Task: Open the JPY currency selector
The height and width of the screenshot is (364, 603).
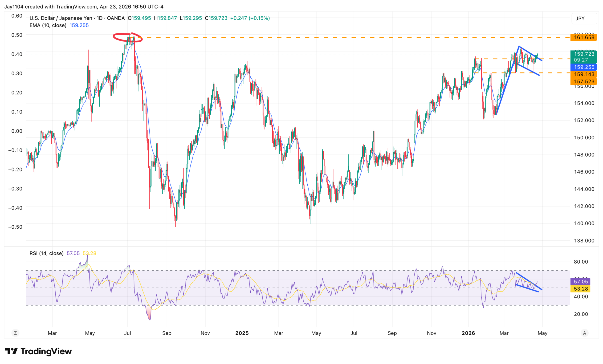Action: coord(584,19)
